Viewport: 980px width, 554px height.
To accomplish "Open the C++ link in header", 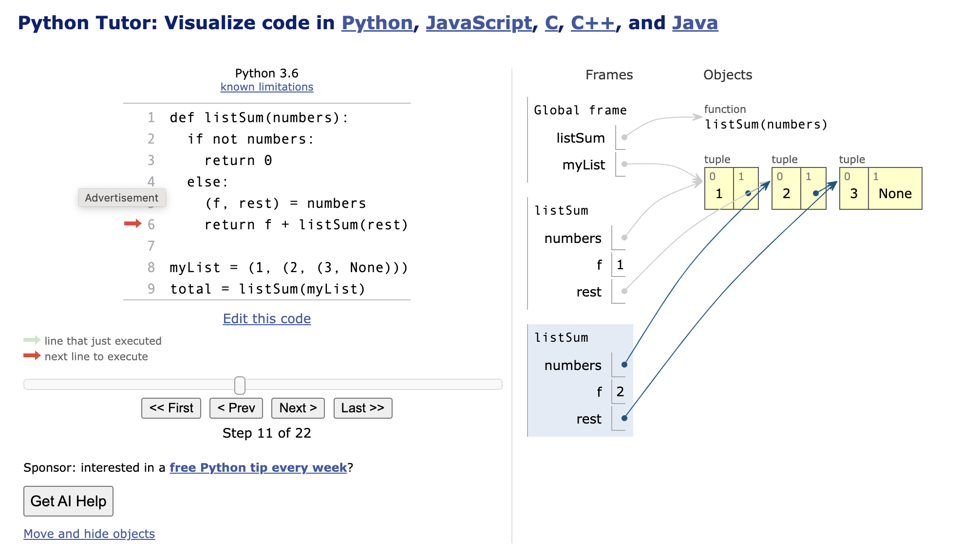I will [593, 23].
